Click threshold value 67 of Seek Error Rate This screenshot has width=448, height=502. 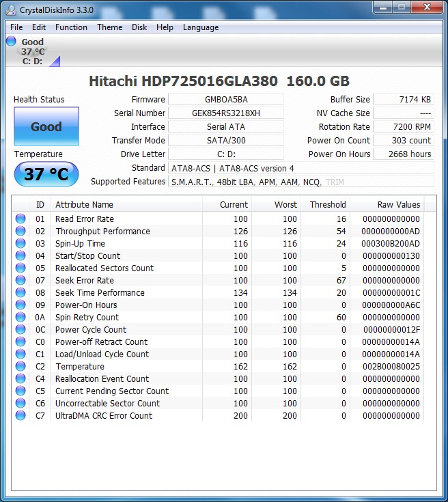click(341, 281)
